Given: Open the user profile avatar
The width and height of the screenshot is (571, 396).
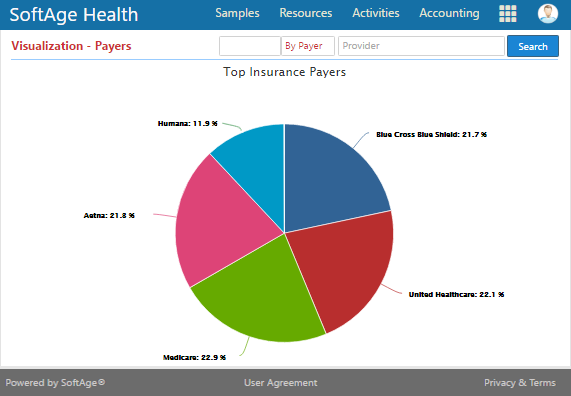Looking at the screenshot, I should click(x=548, y=14).
